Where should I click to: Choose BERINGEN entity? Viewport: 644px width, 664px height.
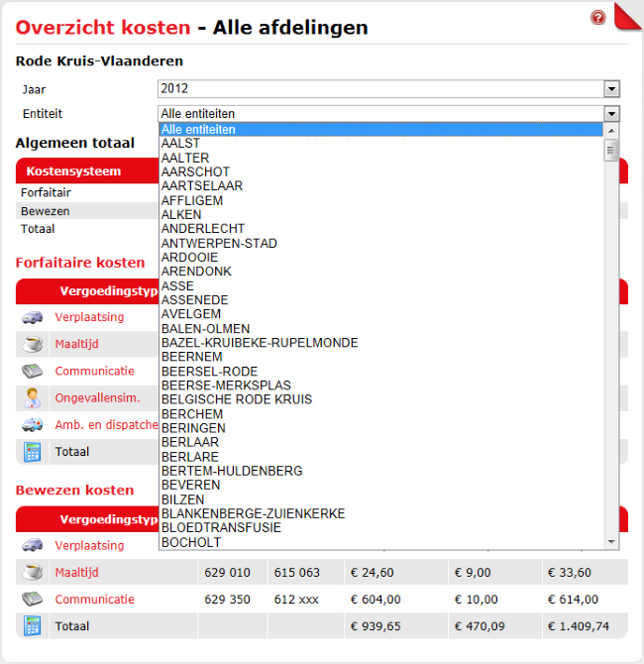(381, 428)
